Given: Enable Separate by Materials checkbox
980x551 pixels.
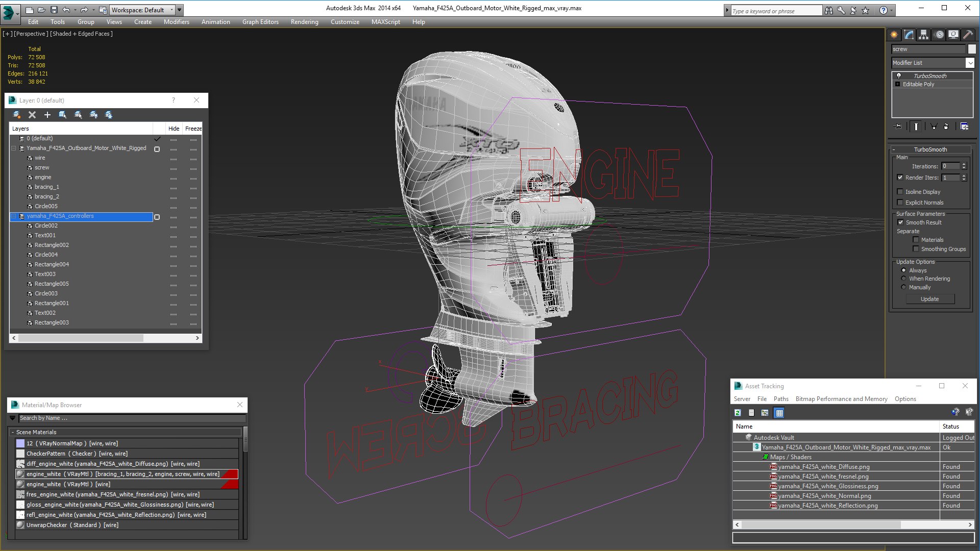Looking at the screenshot, I should point(916,240).
